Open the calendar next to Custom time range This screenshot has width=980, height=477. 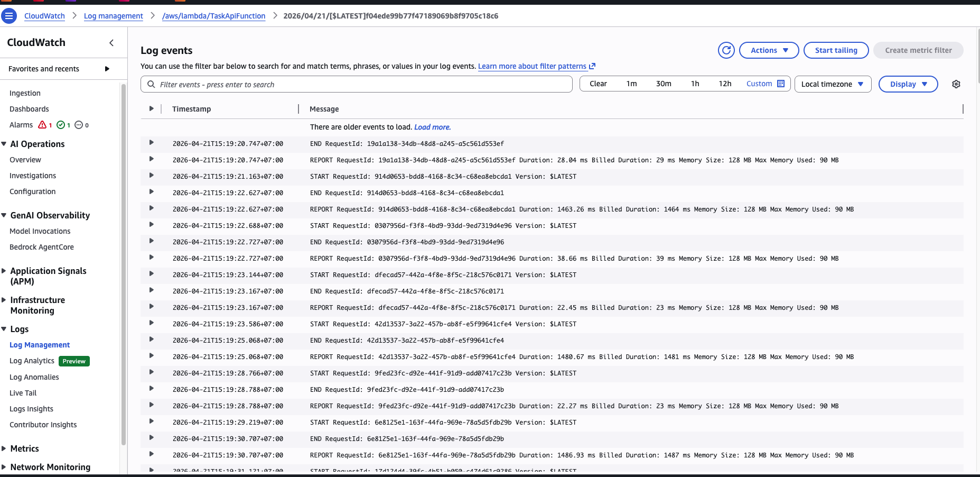point(781,83)
